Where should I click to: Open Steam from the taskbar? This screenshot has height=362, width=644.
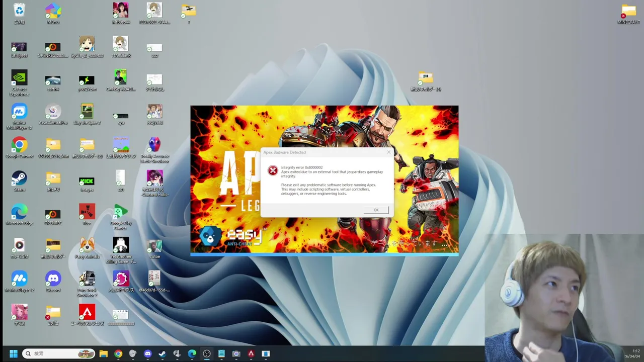(x=163, y=353)
